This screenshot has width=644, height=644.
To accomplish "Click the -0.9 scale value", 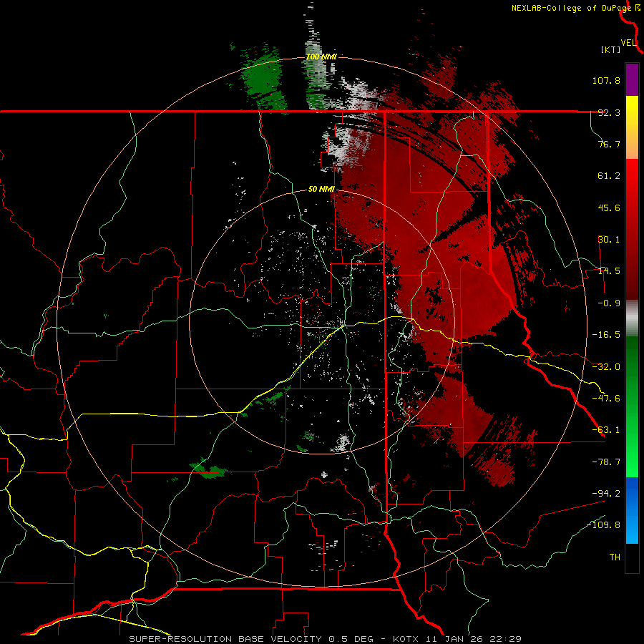I will pyautogui.click(x=609, y=303).
